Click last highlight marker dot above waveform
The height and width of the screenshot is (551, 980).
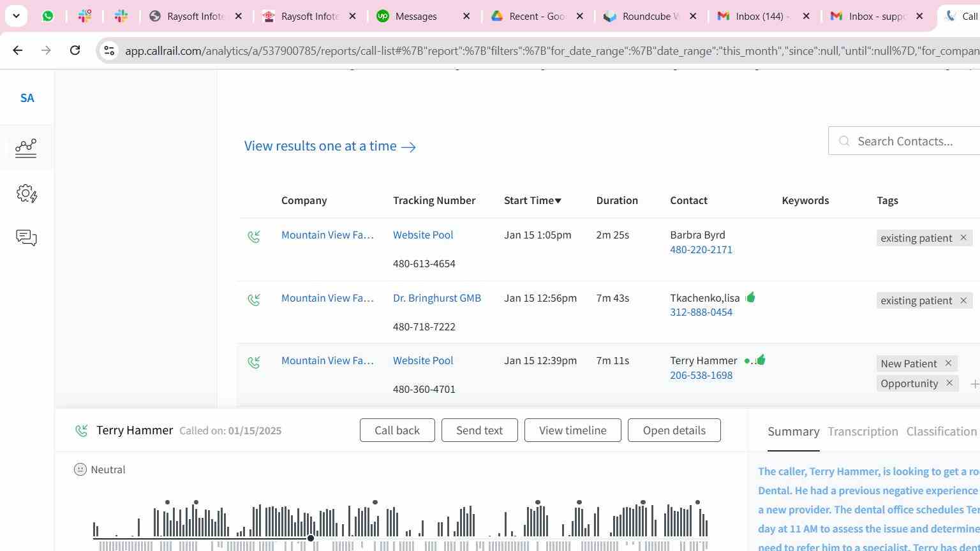point(697,503)
